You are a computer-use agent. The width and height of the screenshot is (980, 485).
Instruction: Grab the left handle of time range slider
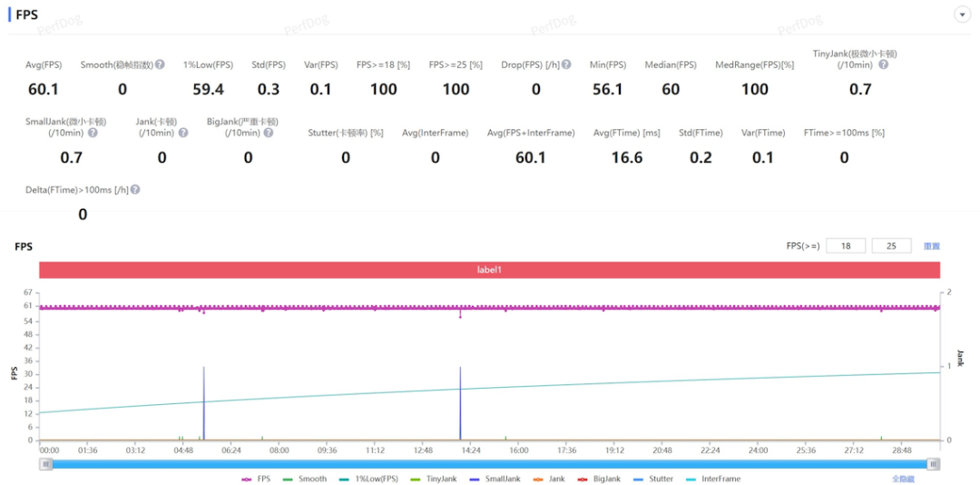tap(46, 464)
